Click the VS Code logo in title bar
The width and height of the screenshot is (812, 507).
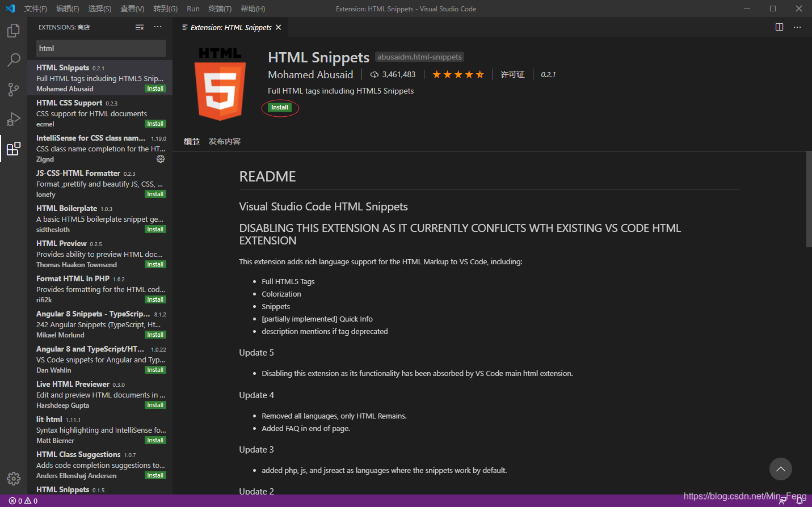(x=10, y=9)
